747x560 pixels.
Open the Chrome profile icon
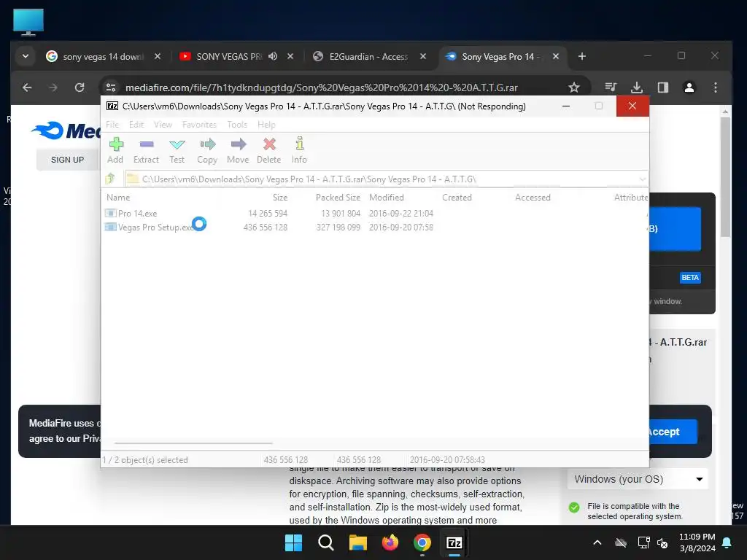pos(689,87)
